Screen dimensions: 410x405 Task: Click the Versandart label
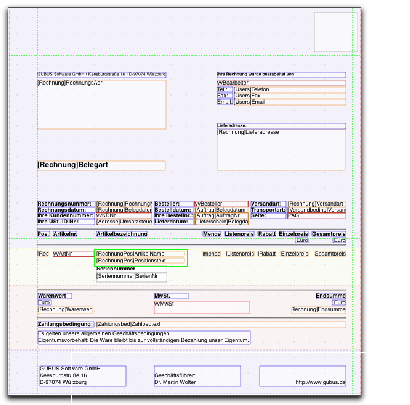(x=268, y=204)
